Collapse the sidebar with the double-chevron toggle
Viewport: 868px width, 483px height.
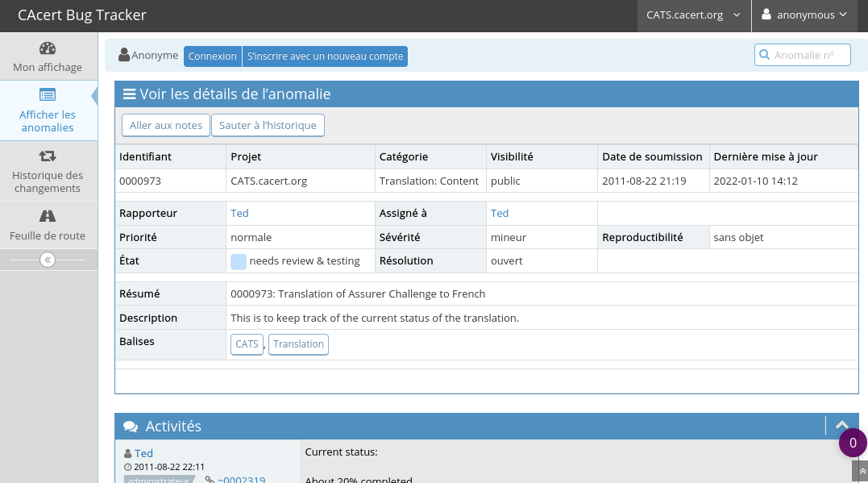point(48,260)
